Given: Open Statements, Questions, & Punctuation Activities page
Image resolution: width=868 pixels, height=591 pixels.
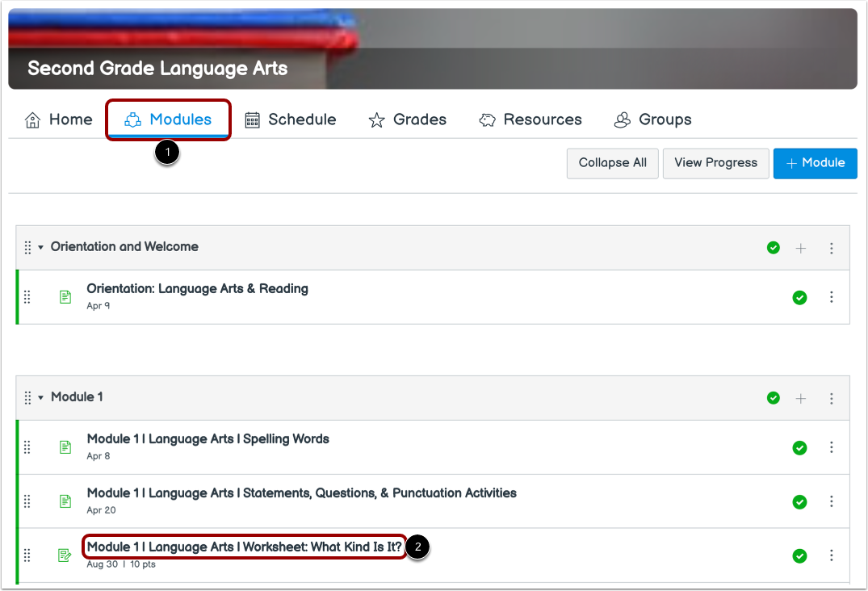Looking at the screenshot, I should click(301, 493).
